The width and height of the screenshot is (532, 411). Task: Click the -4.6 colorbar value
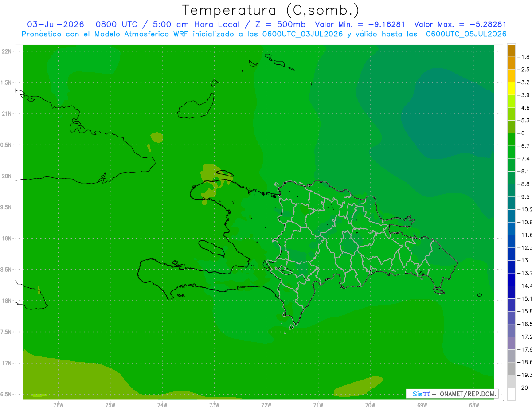pos(524,108)
